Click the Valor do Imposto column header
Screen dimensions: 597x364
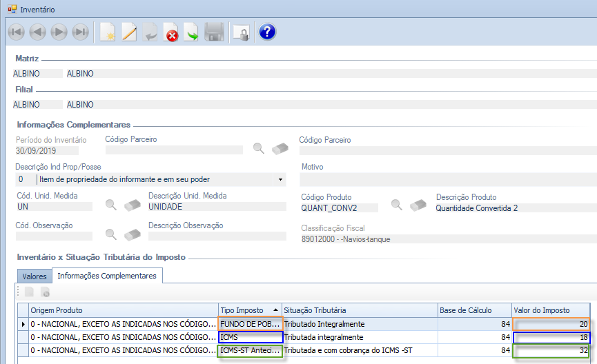pos(550,310)
